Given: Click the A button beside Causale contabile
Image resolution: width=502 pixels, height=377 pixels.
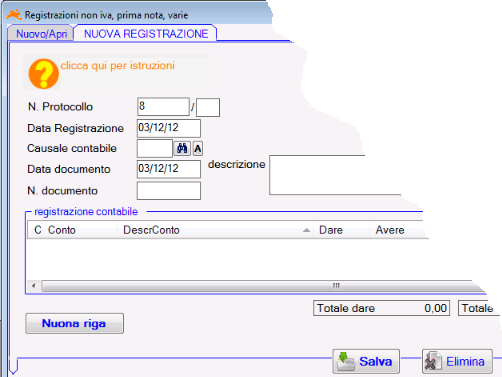Looking at the screenshot, I should pyautogui.click(x=198, y=149).
